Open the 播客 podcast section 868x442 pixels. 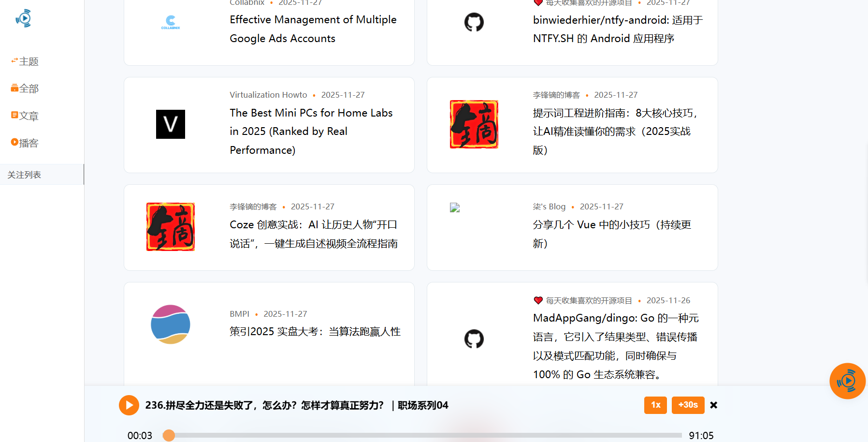[x=25, y=143]
